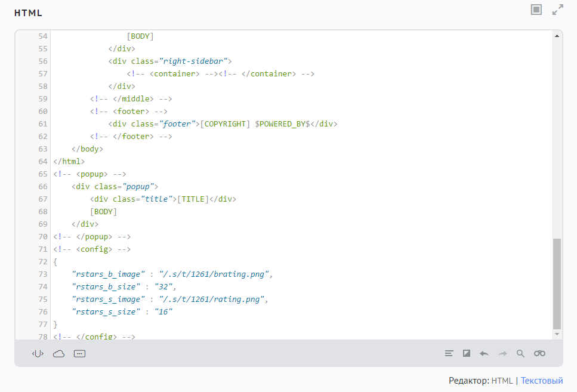Click line number 72 in gutter
Viewport: 577px width, 392px height.
pos(42,262)
